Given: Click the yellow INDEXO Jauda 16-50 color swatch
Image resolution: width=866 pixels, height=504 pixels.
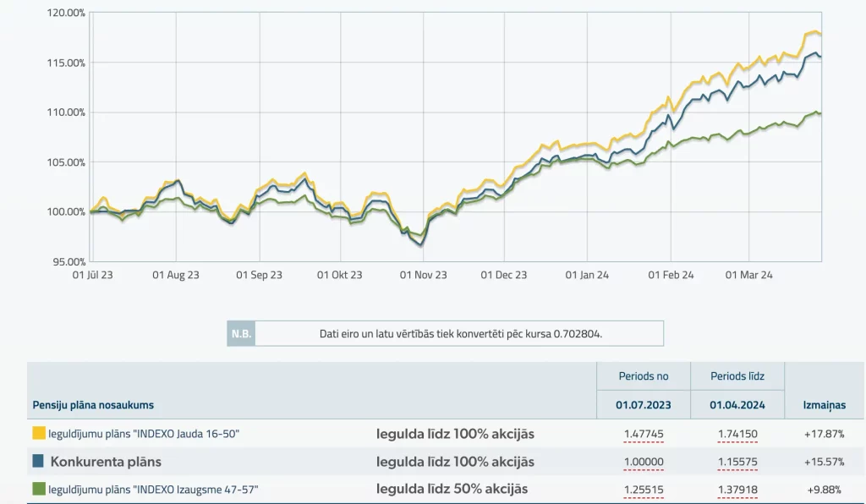Looking at the screenshot, I should click(39, 433).
